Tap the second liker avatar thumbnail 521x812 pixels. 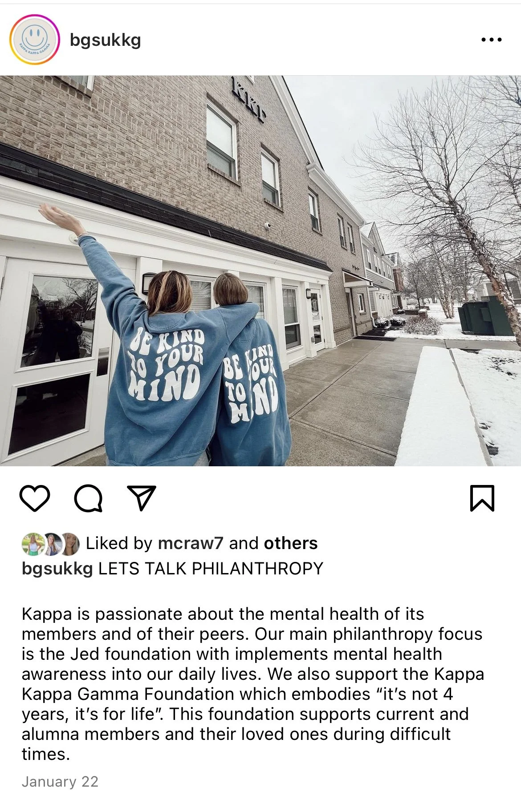point(52,544)
